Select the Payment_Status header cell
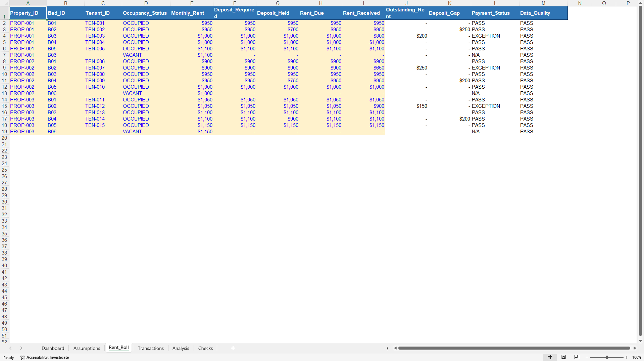 (495, 13)
